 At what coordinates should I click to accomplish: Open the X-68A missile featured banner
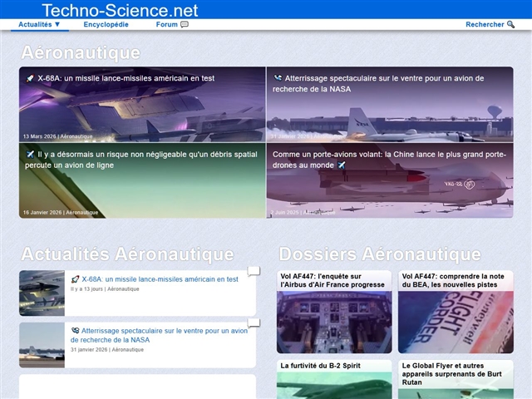pos(142,104)
